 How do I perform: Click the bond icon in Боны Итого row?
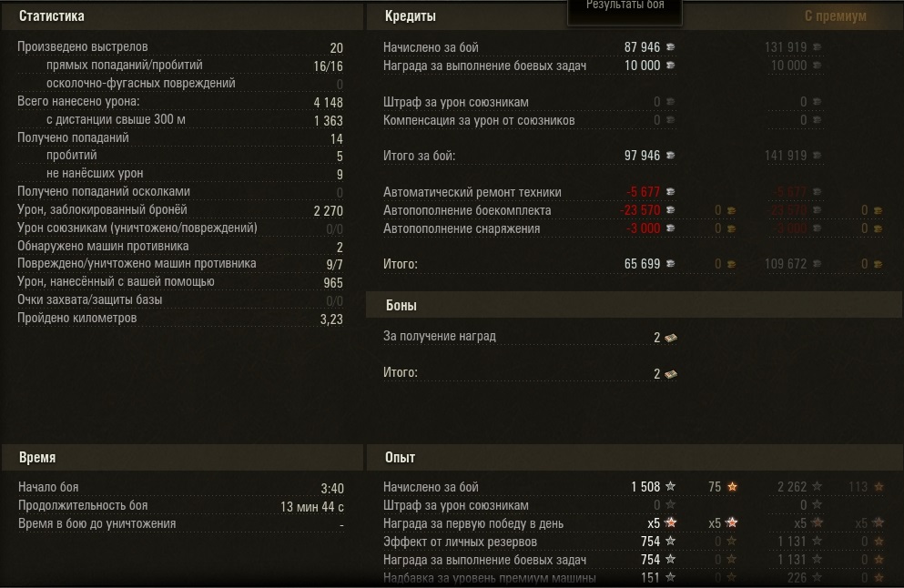[x=671, y=373]
